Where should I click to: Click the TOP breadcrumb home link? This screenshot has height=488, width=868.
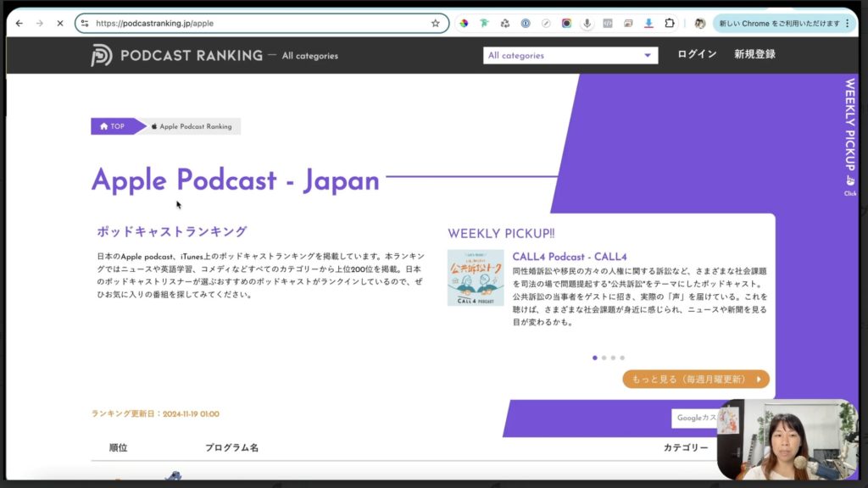click(x=113, y=126)
